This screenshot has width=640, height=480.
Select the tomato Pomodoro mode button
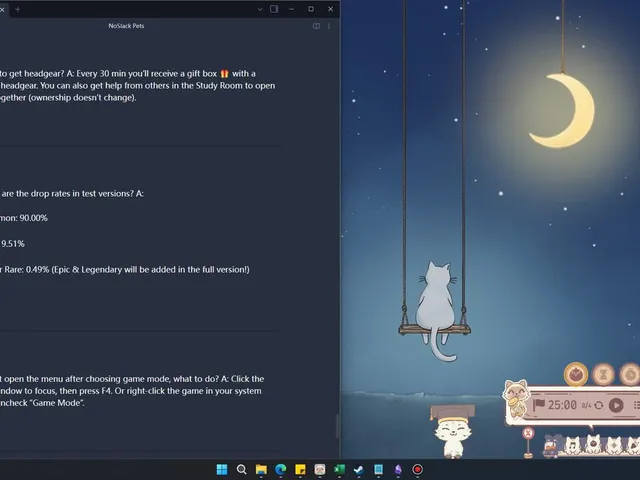[x=576, y=374]
